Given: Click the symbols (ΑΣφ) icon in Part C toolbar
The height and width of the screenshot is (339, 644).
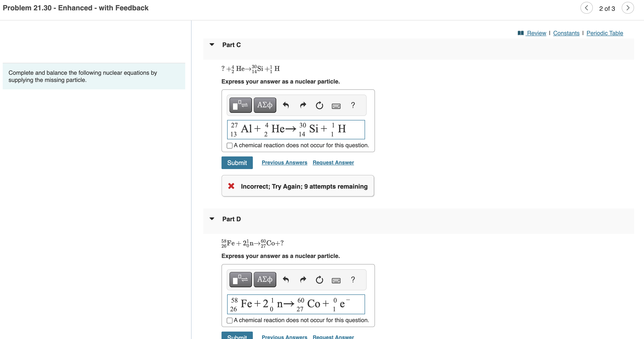Looking at the screenshot, I should (264, 105).
